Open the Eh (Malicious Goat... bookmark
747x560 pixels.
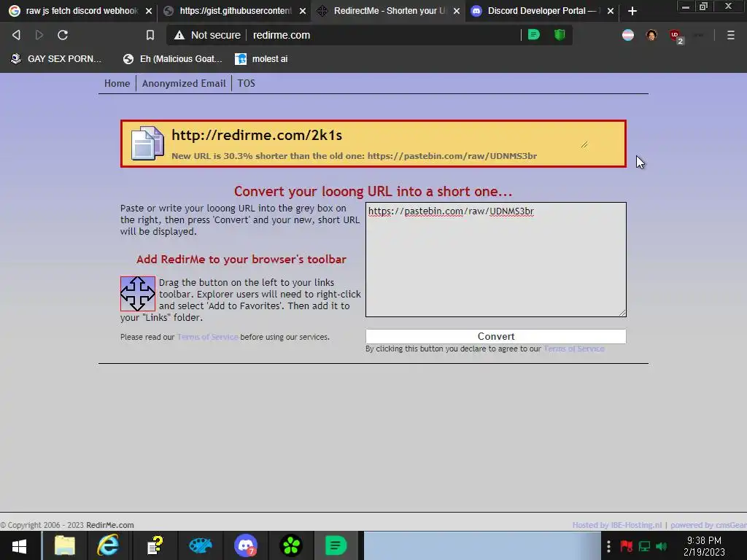click(172, 58)
